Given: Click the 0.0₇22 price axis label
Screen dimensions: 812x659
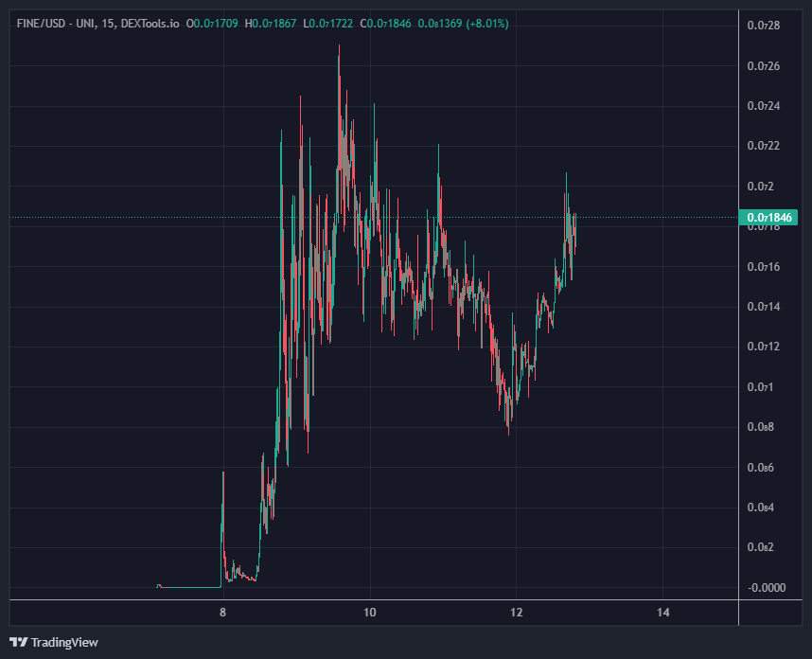Looking at the screenshot, I should pyautogui.click(x=764, y=146).
